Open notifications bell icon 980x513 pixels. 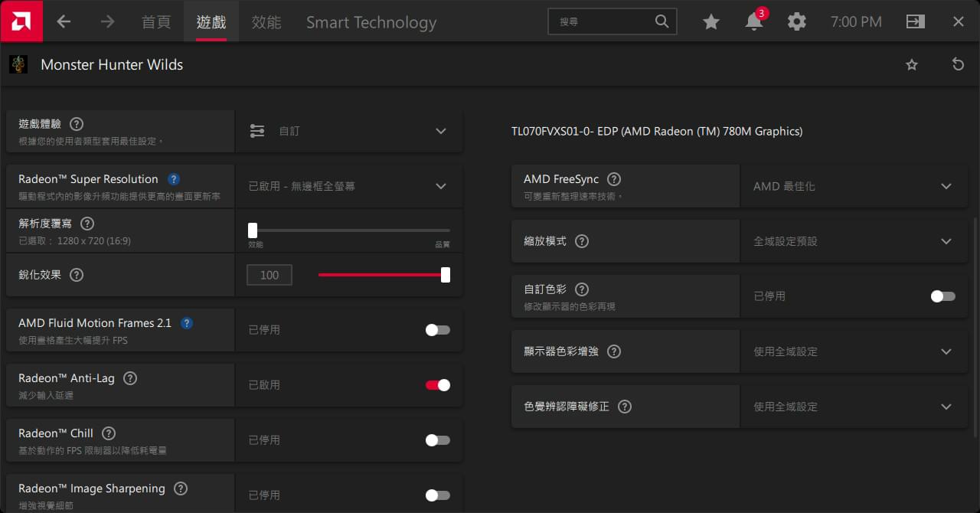click(x=754, y=21)
